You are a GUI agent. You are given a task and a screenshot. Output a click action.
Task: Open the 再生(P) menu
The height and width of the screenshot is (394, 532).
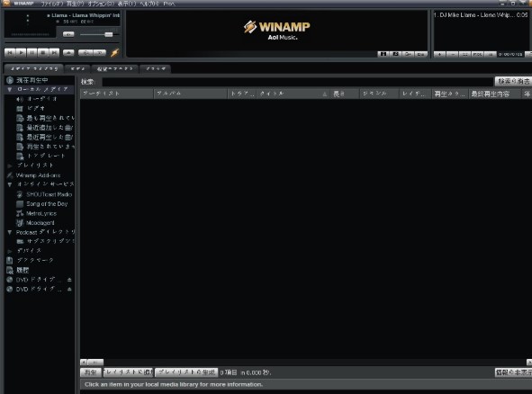pos(75,4)
